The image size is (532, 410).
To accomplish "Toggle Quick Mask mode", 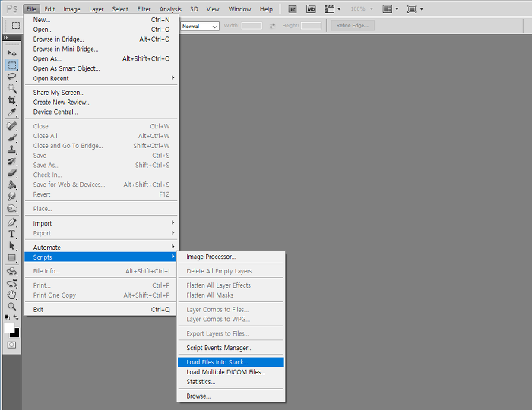I will (11, 344).
